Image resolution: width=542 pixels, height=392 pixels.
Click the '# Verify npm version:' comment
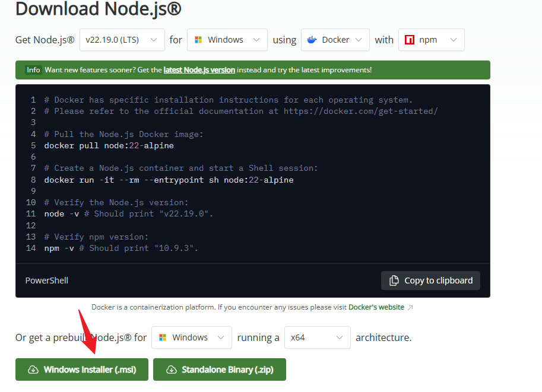[x=96, y=237]
